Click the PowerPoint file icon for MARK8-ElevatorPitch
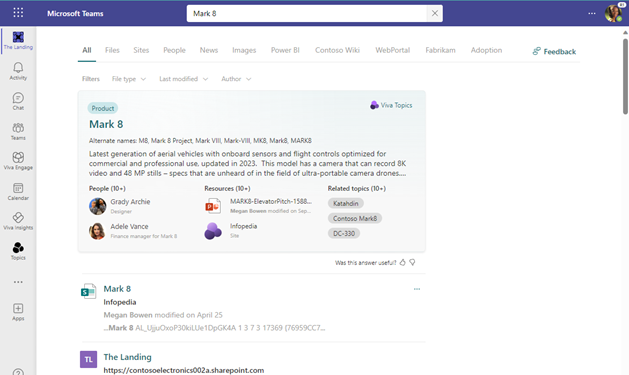This screenshot has height=375, width=629. (213, 206)
